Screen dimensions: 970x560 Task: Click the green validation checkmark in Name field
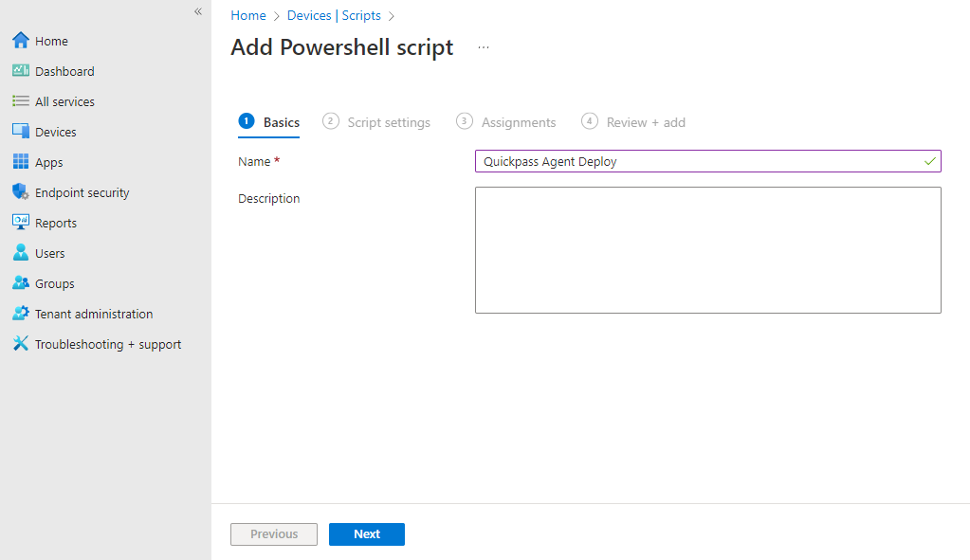tap(930, 161)
